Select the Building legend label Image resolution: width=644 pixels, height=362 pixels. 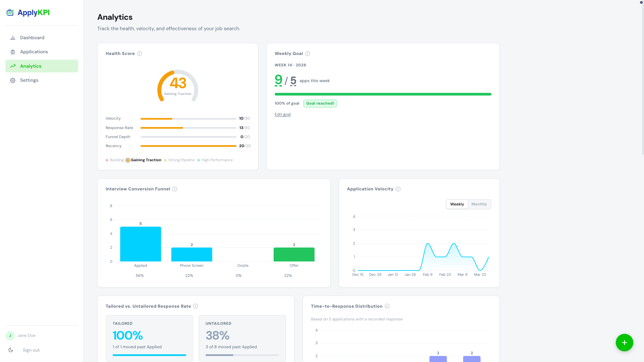[x=117, y=160]
